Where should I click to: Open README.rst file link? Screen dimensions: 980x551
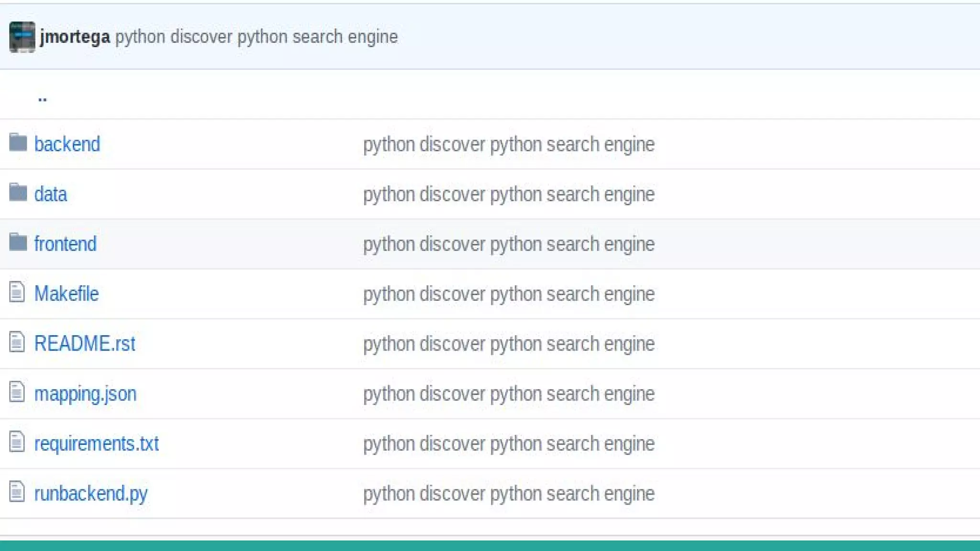pyautogui.click(x=85, y=343)
